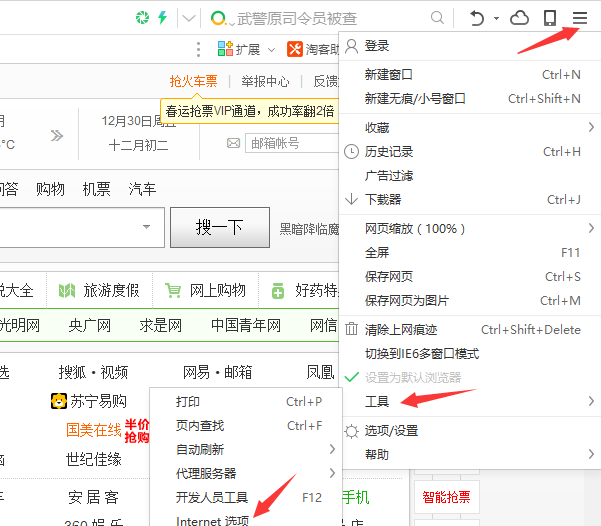This screenshot has width=601, height=526.
Task: Open the search box dropdown arrow
Action: (x=146, y=227)
